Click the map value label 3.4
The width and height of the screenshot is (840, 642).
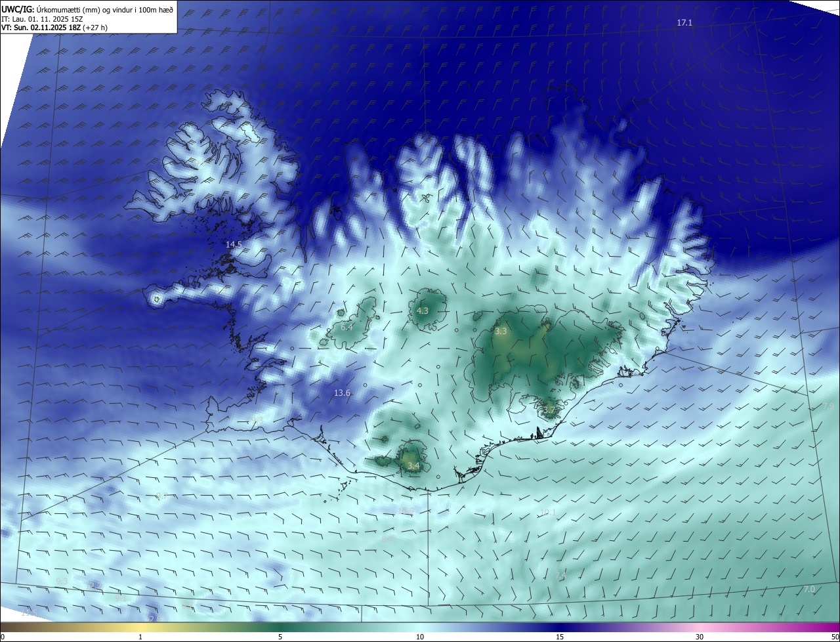tap(413, 466)
